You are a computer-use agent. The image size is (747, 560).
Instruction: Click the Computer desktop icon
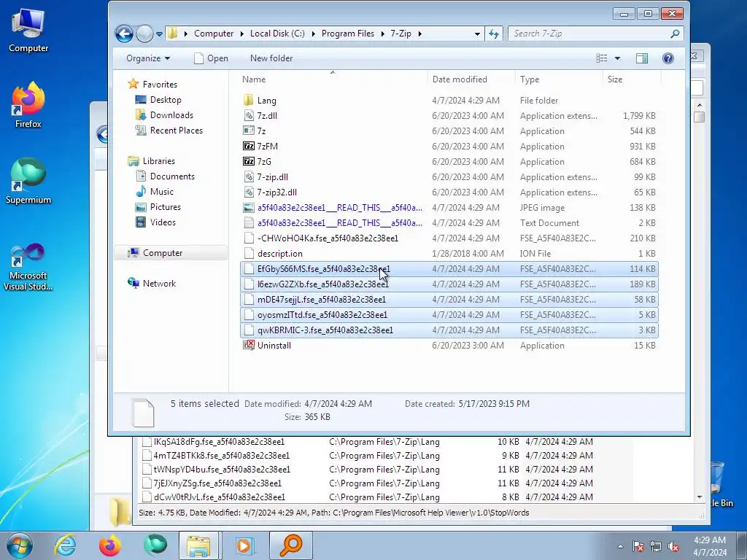tap(28, 31)
